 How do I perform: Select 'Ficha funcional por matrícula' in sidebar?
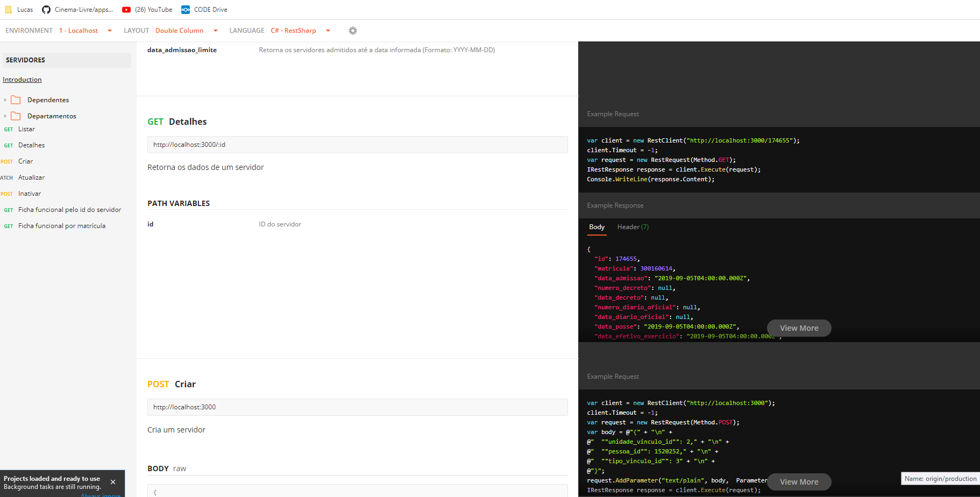click(62, 226)
